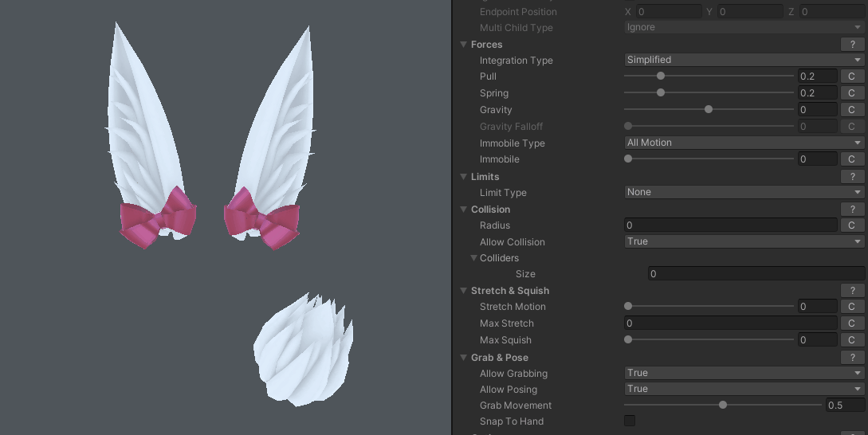Click Endpoint Position X field

(669, 12)
